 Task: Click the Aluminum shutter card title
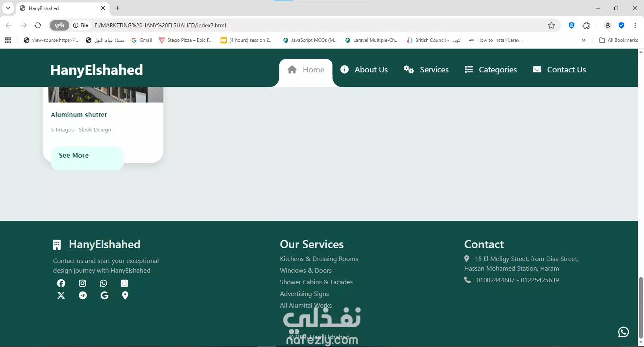[x=79, y=115]
